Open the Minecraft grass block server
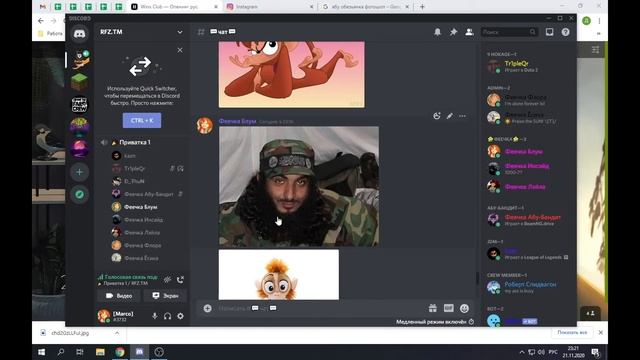 (80, 82)
